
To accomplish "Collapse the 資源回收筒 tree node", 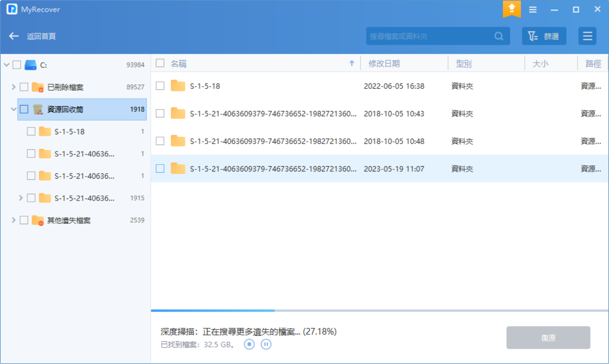I will pos(14,109).
